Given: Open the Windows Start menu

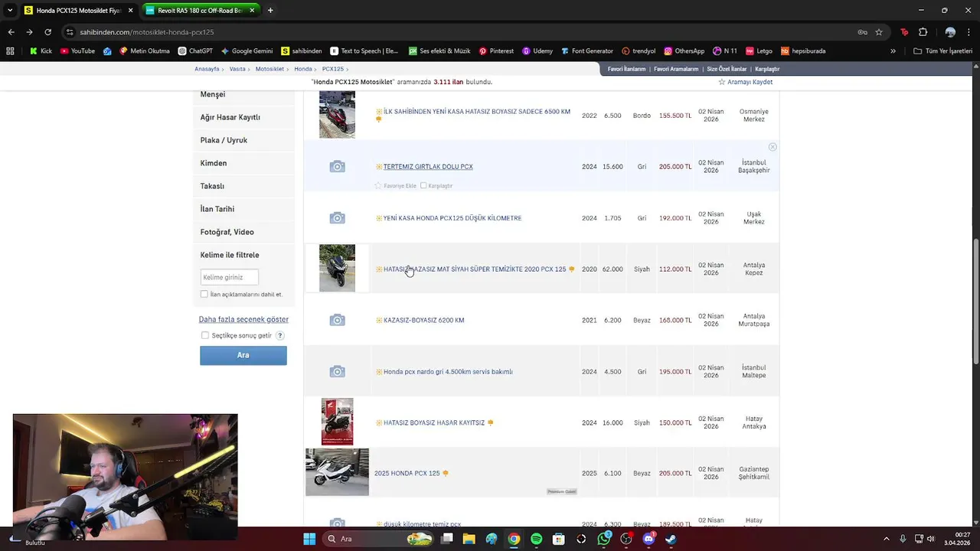Looking at the screenshot, I should [309, 539].
